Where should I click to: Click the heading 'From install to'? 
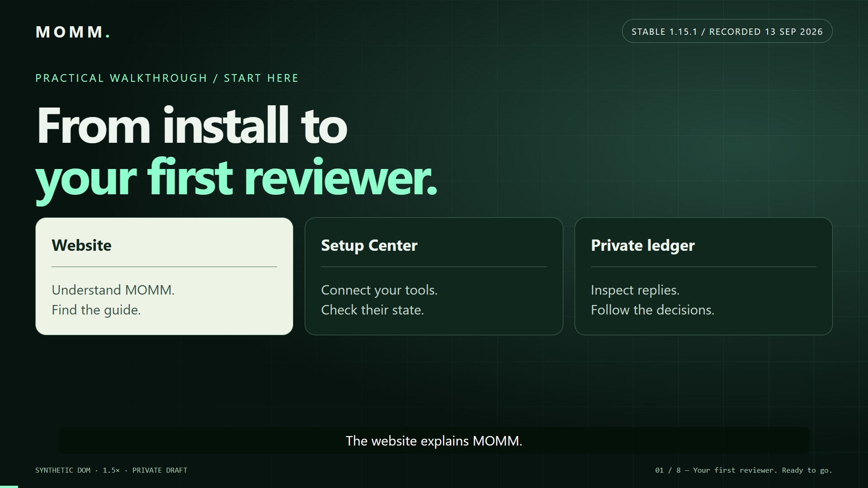[192, 125]
